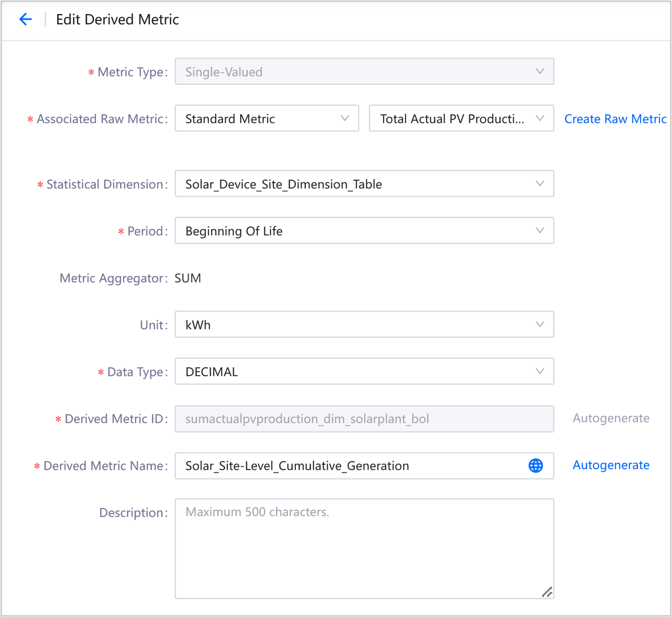This screenshot has height=617, width=672.
Task: Open the Statistical Dimension dropdown
Action: click(x=364, y=184)
